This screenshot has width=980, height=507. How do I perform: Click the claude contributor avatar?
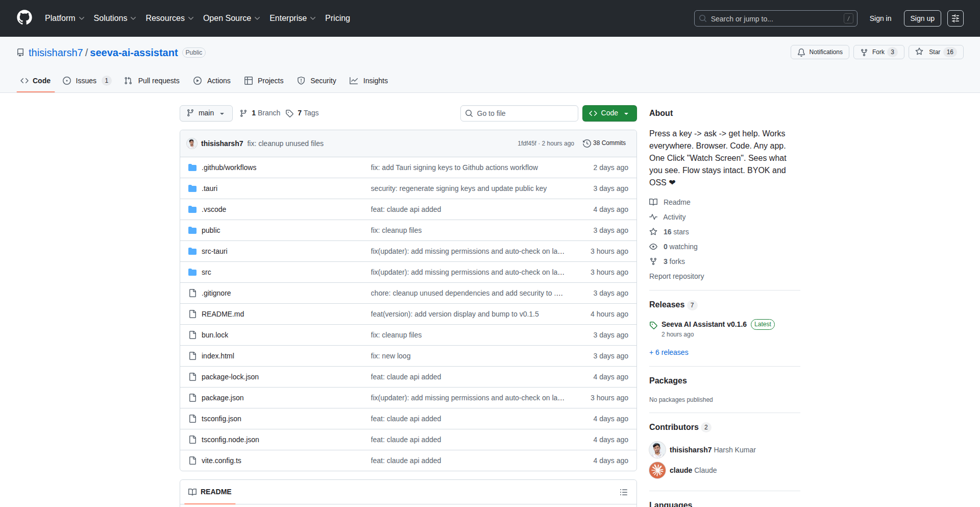point(657,470)
